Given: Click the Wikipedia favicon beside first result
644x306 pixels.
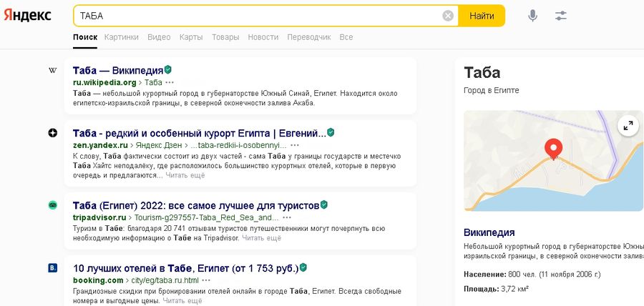Looking at the screenshot, I should (x=52, y=70).
